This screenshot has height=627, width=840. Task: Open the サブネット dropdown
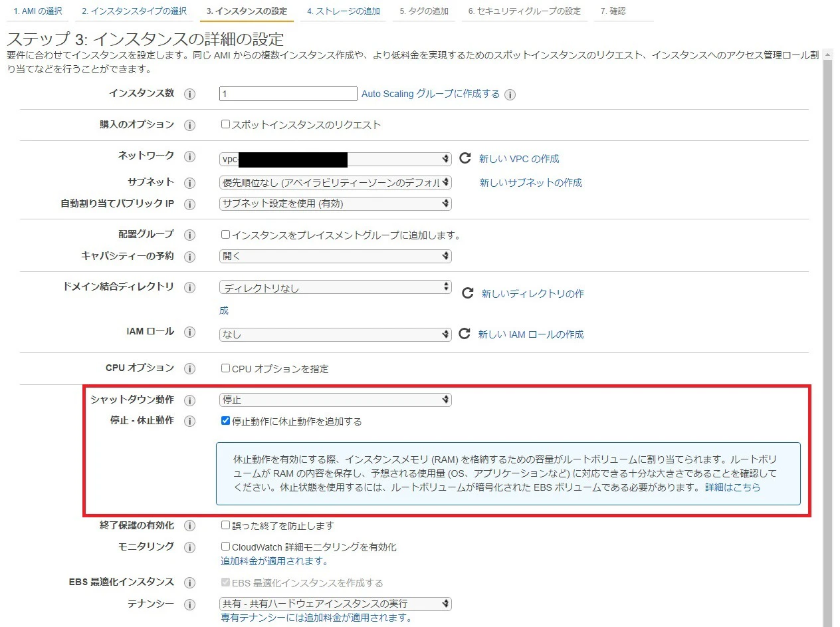[336, 182]
